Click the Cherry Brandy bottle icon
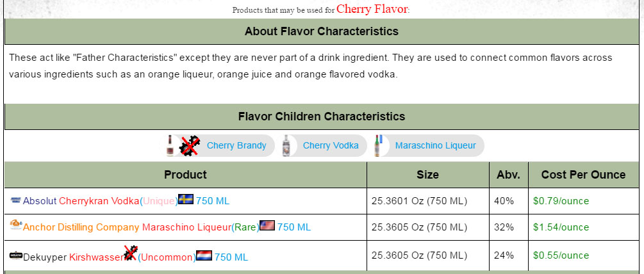The height and width of the screenshot is (274, 644). pos(170,145)
